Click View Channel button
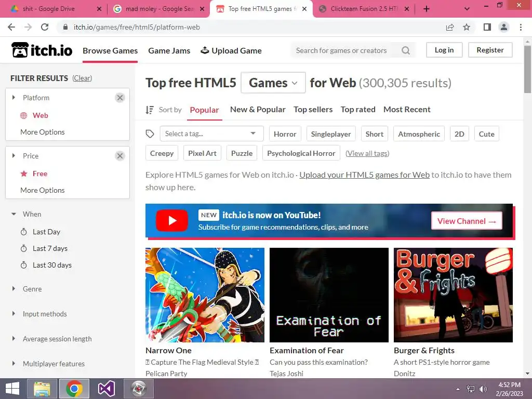This screenshot has height=399, width=532. pos(467,221)
